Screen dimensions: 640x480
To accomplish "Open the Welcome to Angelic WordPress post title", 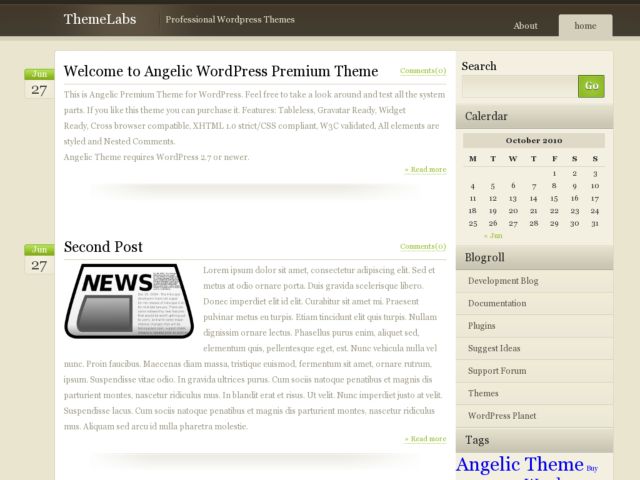I will pyautogui.click(x=221, y=71).
